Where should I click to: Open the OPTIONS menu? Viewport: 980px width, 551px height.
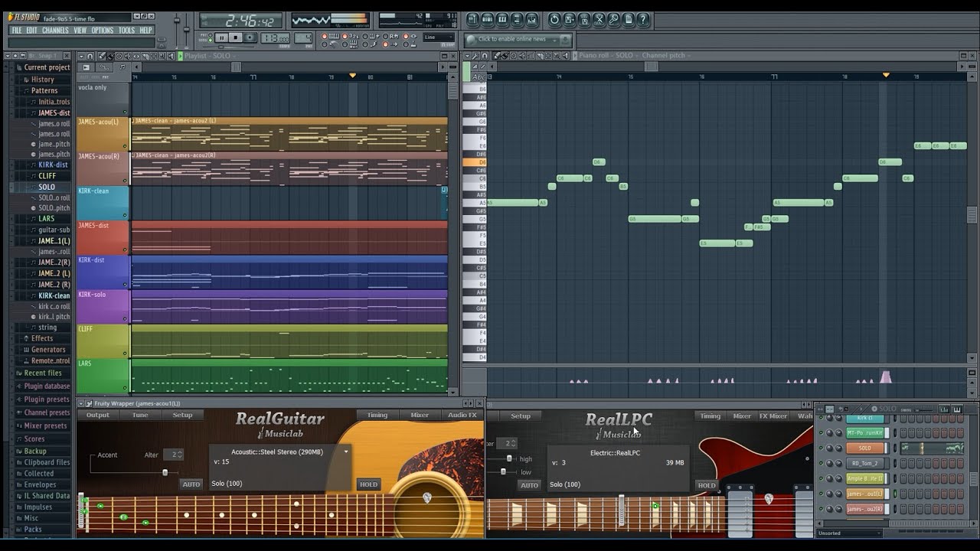[103, 31]
